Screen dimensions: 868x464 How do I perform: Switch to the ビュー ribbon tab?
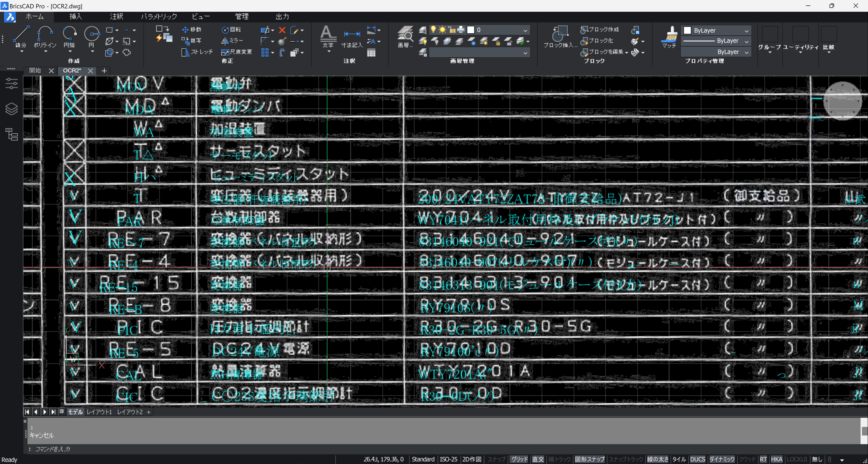point(200,17)
